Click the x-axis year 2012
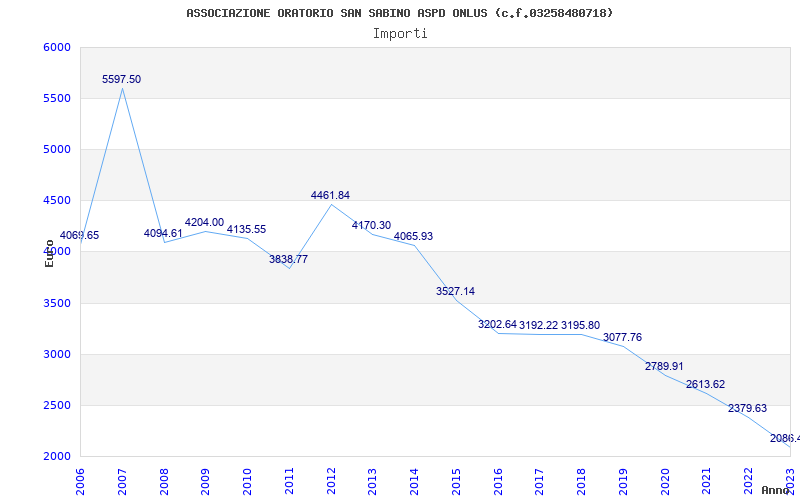Screen dimensions: 800x500 click(x=331, y=482)
